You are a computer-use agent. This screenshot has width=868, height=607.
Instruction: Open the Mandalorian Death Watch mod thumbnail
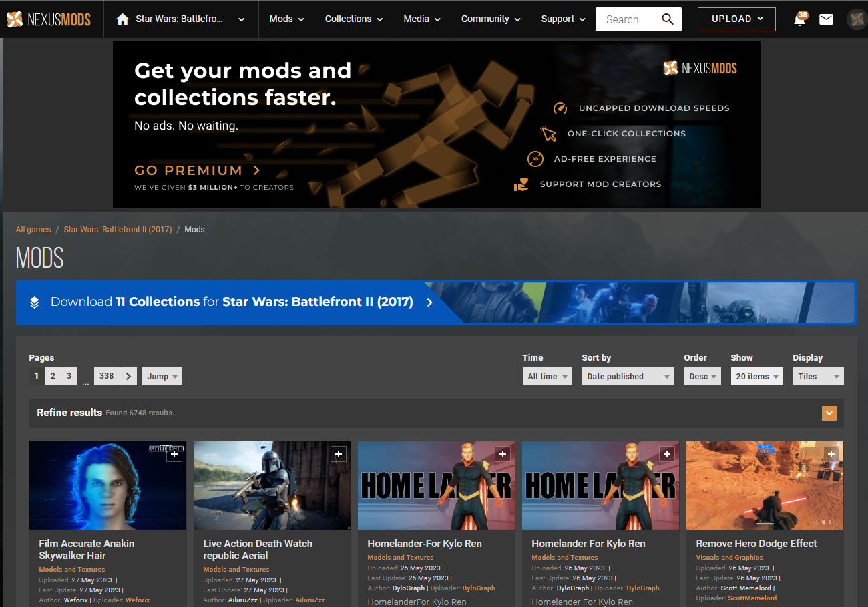[x=272, y=485]
